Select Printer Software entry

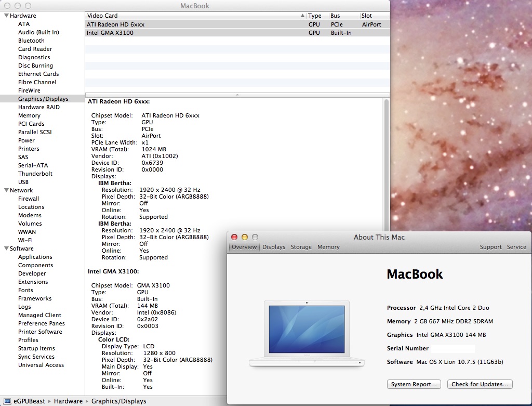[40, 332]
